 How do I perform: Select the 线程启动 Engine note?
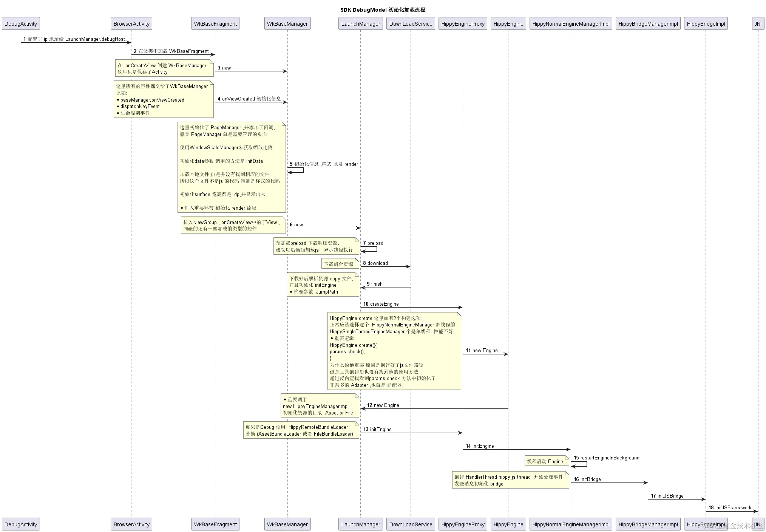(547, 461)
